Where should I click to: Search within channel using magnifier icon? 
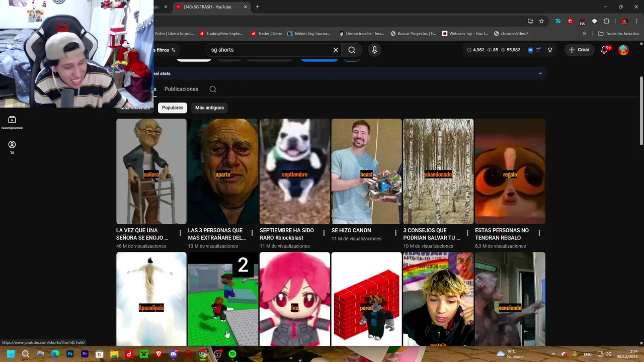click(213, 89)
